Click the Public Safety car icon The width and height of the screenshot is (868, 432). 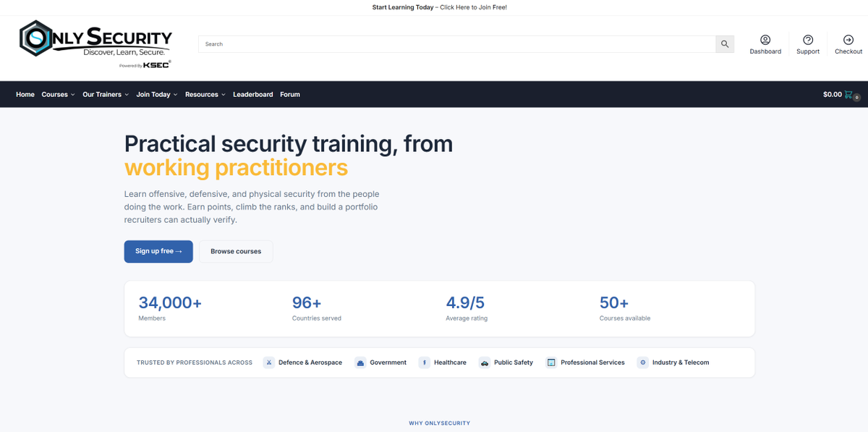click(x=484, y=363)
